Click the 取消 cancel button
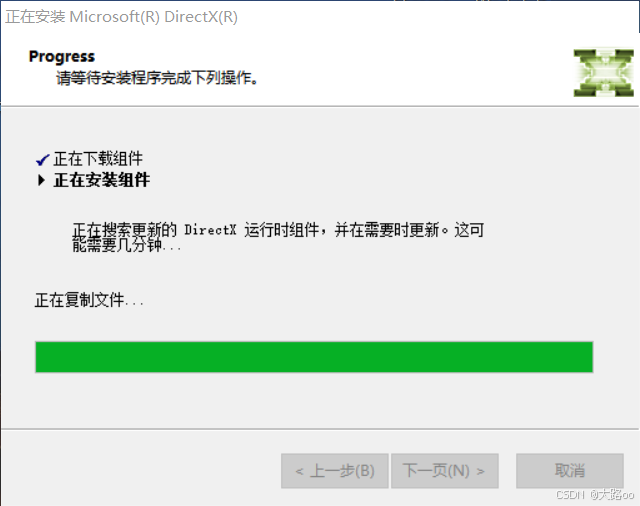This screenshot has width=640, height=506. click(570, 471)
